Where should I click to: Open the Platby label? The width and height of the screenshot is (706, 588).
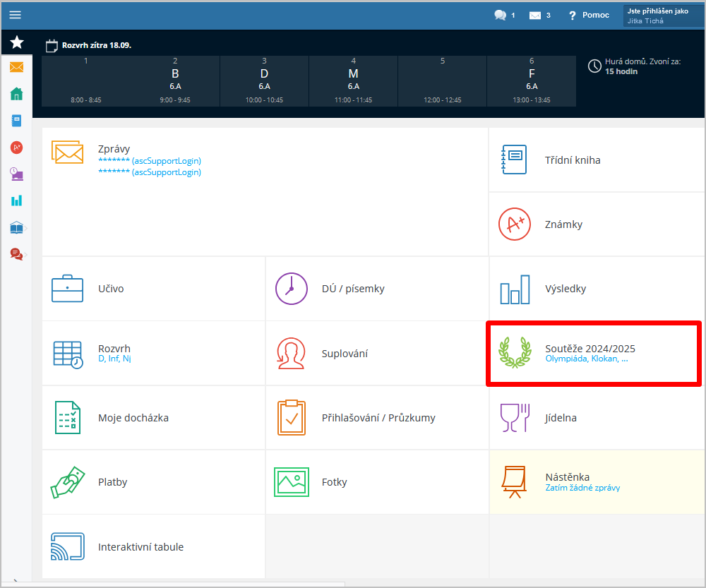[x=112, y=482]
